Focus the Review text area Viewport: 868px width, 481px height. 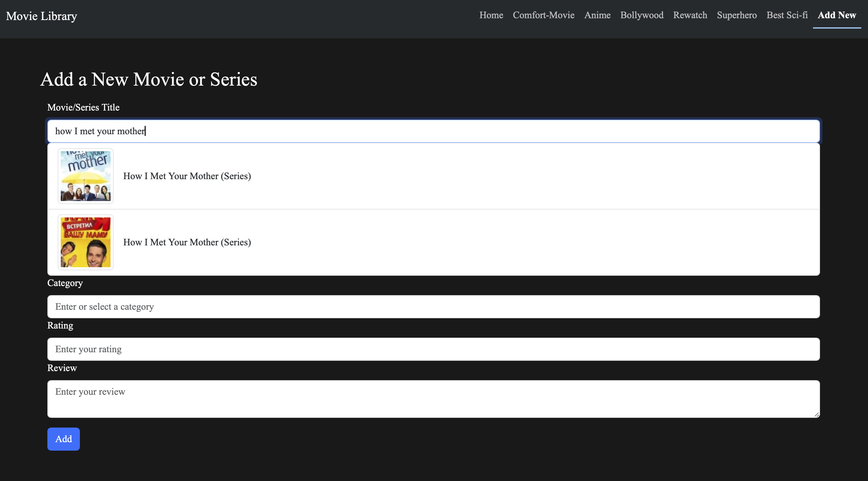[433, 399]
